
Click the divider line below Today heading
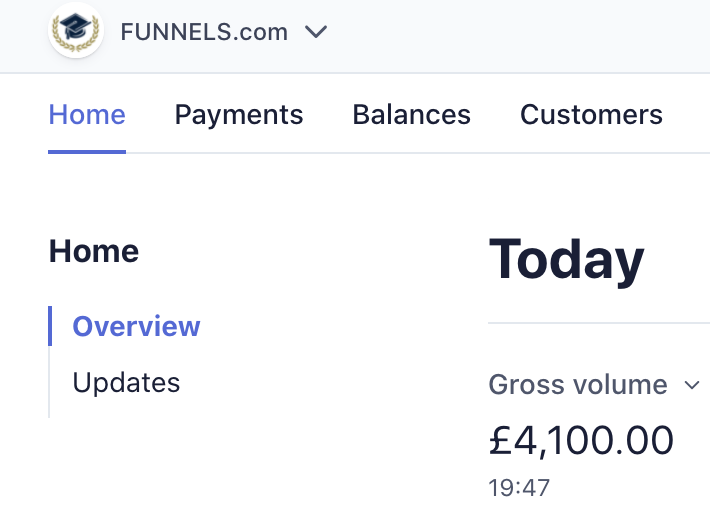[x=599, y=323]
